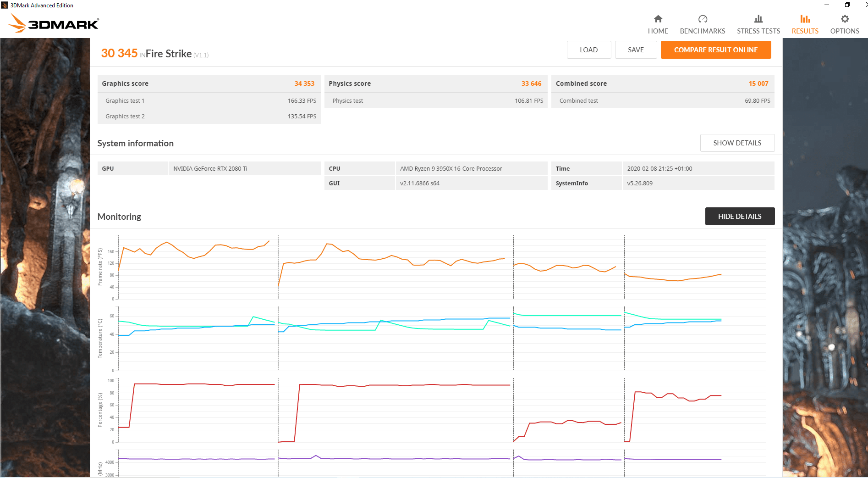The width and height of the screenshot is (868, 478).
Task: Click the Stress Tests bar chart icon
Action: tap(758, 19)
